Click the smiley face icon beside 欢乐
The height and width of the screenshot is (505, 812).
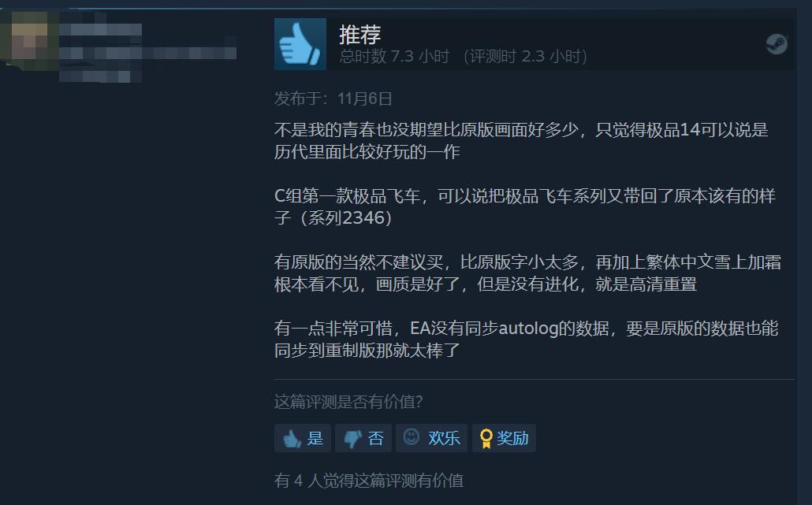point(412,436)
